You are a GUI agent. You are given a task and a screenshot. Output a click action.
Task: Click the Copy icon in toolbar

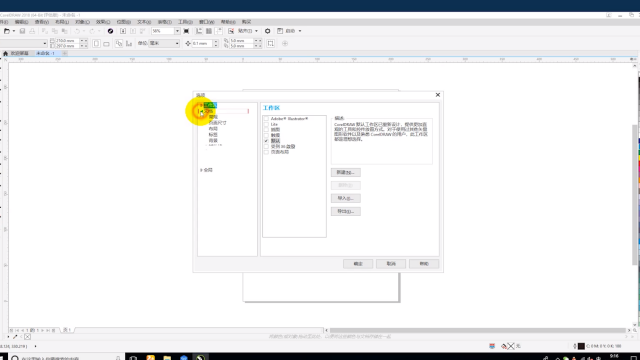[55, 31]
